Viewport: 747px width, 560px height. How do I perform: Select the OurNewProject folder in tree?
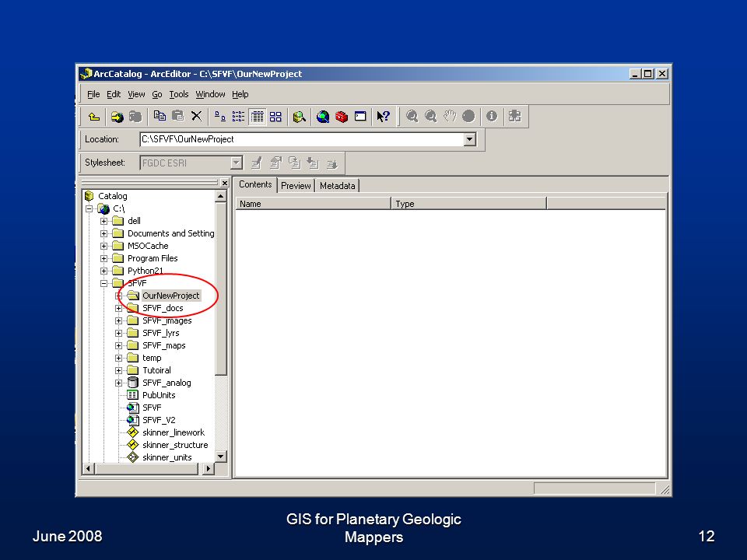tap(170, 296)
